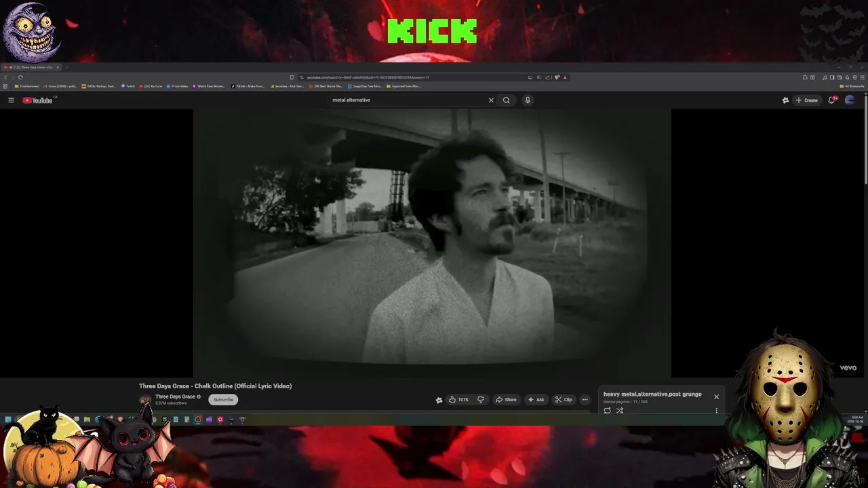
Task: Open the Inbox mail bookmark
Action: (60, 86)
